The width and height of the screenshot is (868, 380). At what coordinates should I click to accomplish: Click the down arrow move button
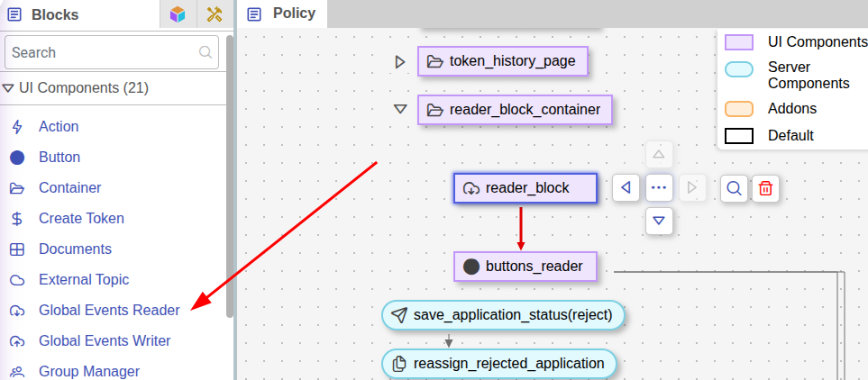click(660, 221)
